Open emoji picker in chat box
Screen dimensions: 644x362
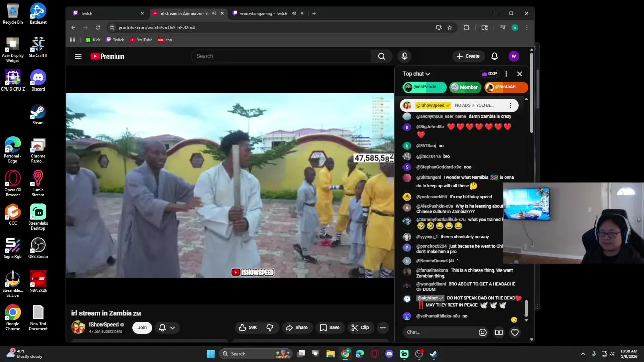point(482,332)
